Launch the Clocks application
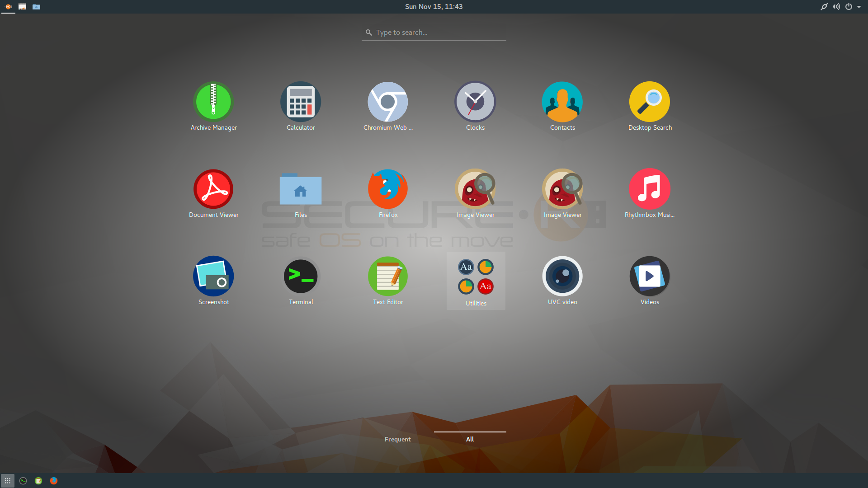Image resolution: width=868 pixels, height=488 pixels. click(475, 107)
